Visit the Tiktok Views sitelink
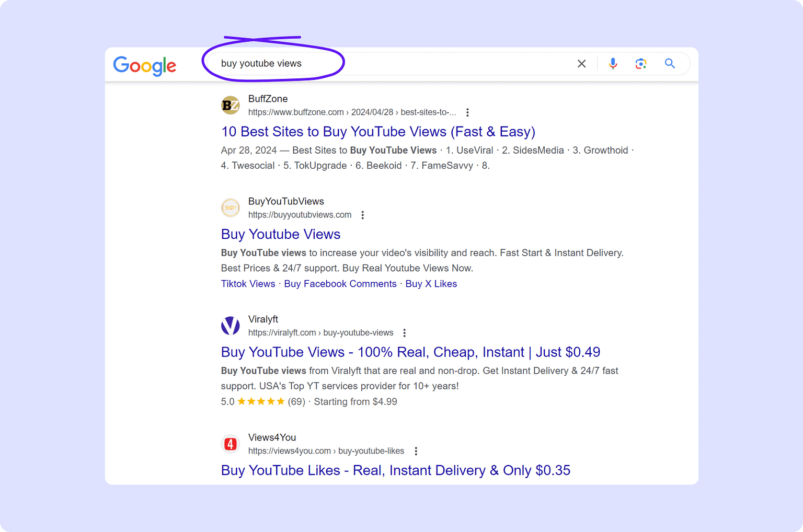The image size is (803, 532). [x=248, y=283]
